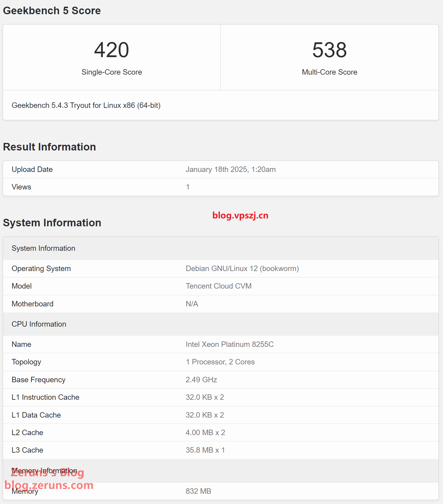The height and width of the screenshot is (504, 443).
Task: Click the Debian GNU/Linux 12 operating system value
Action: (x=242, y=269)
